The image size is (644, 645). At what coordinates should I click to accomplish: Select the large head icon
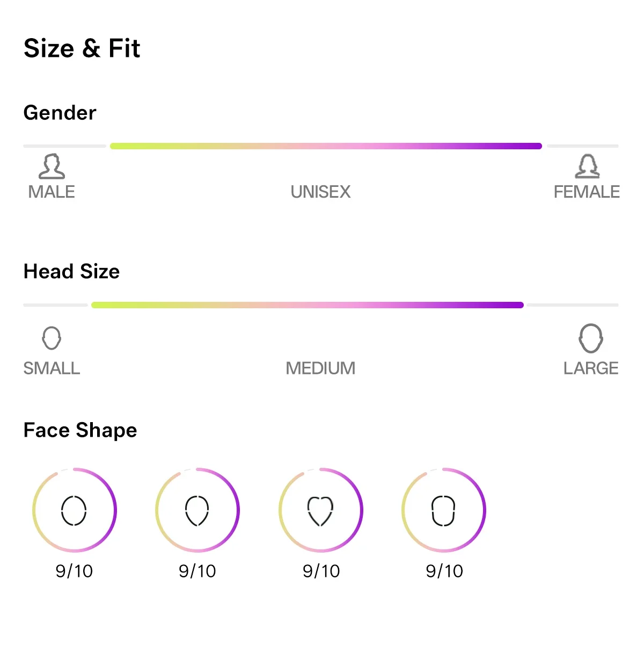coord(591,338)
